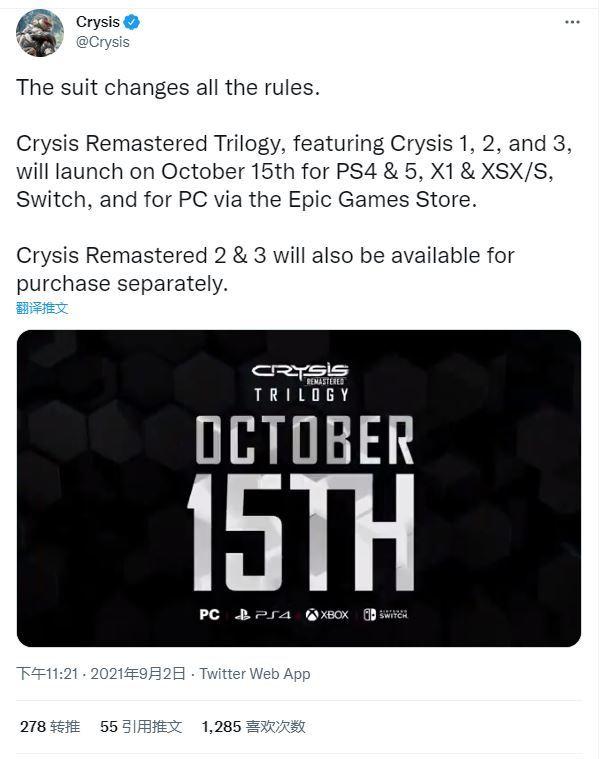The image size is (602, 759).
Task: Click the blue verified badge
Action: pos(131,22)
